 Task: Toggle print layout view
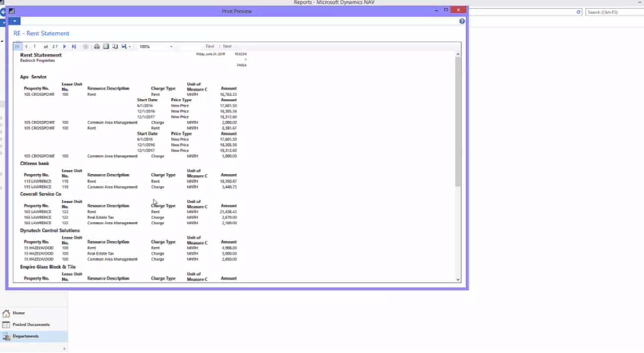coord(106,47)
